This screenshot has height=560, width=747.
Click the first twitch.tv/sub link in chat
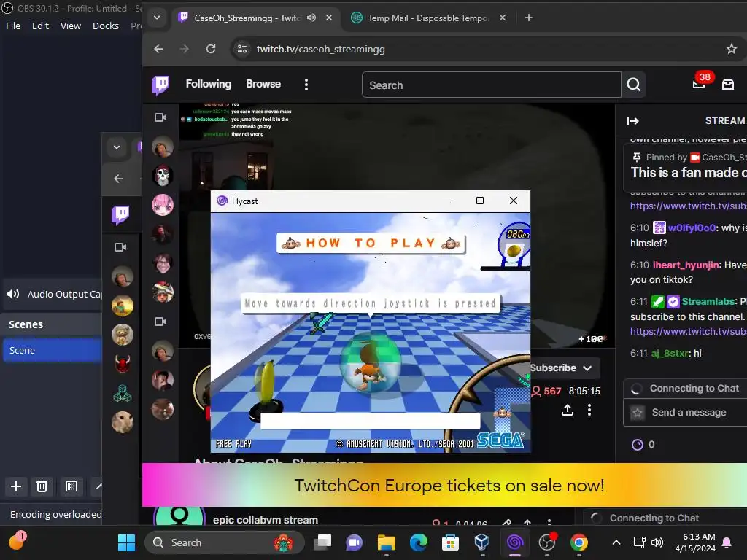689,206
